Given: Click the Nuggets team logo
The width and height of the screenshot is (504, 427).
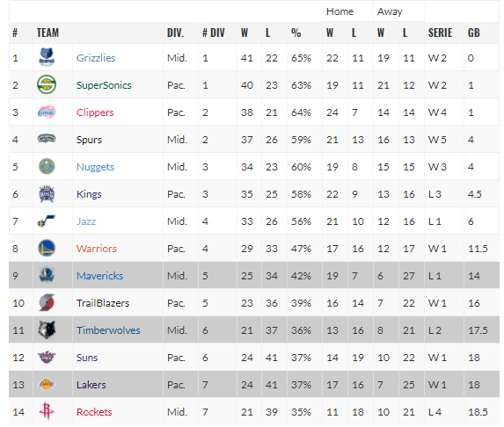Looking at the screenshot, I should pyautogui.click(x=47, y=166).
